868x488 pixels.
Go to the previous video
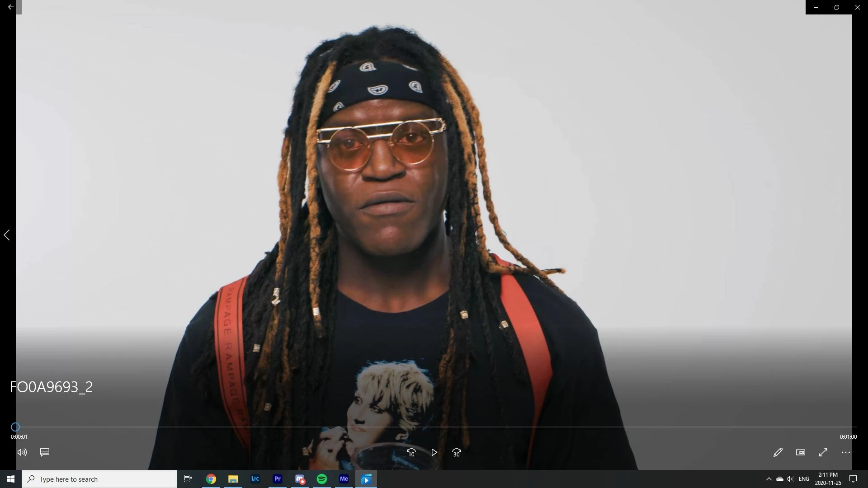(x=7, y=235)
